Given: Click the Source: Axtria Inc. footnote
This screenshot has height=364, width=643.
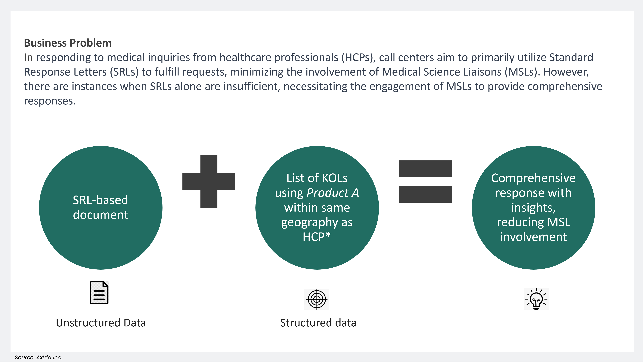Looking at the screenshot, I should pos(38,358).
